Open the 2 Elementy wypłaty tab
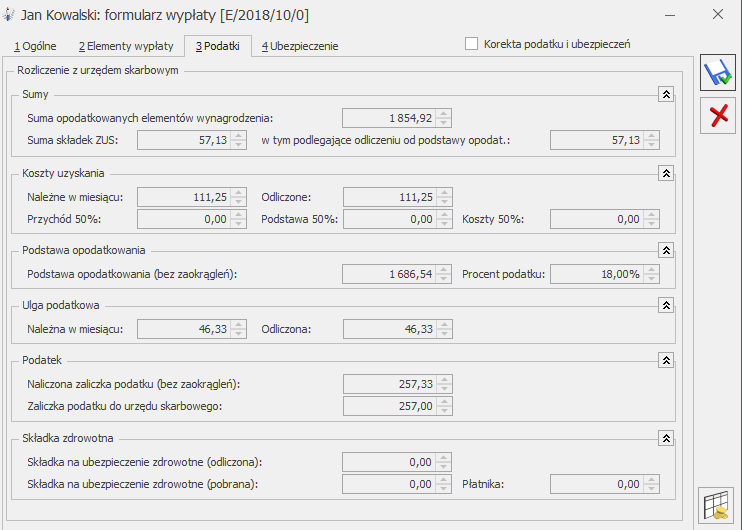 [x=126, y=46]
